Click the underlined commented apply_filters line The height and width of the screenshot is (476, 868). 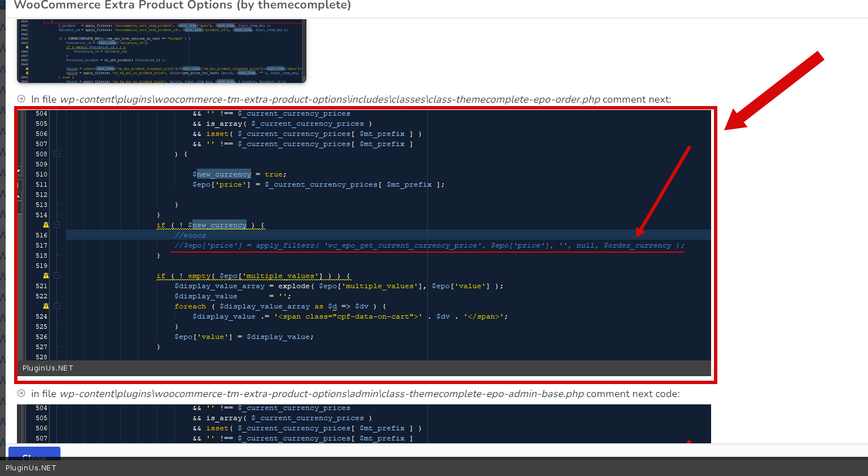point(429,245)
